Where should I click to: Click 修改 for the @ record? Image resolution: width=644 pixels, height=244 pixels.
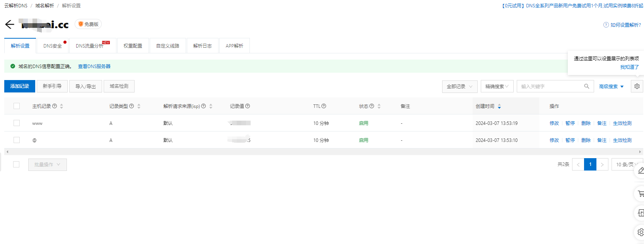[554, 140]
